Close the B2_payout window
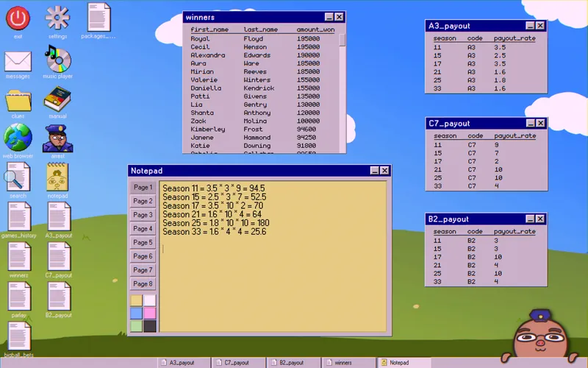Screen dimensions: 588x368 point(540,219)
